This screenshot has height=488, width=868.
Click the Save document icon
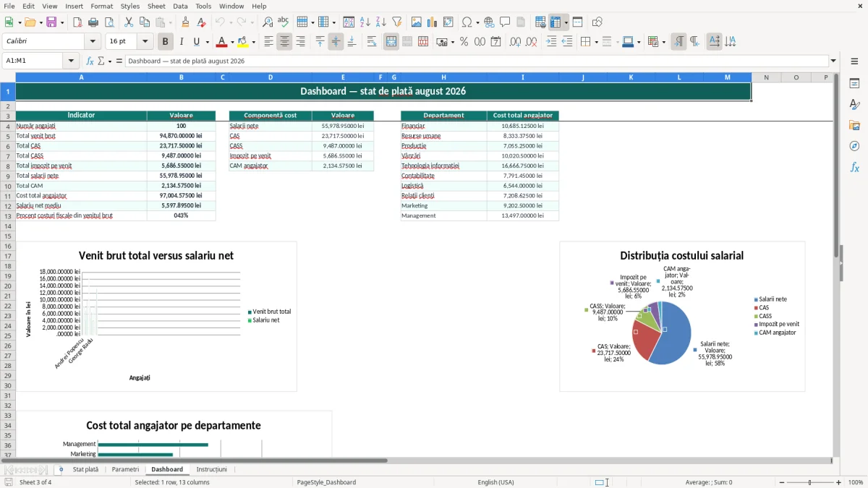(51, 22)
